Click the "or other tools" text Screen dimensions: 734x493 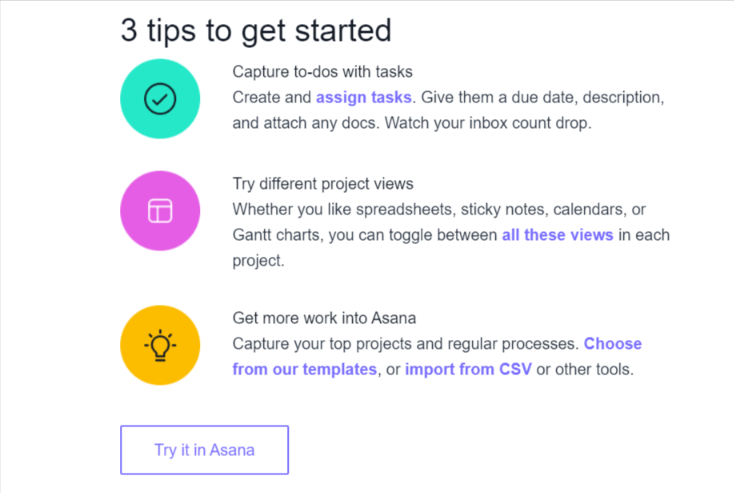coord(585,369)
